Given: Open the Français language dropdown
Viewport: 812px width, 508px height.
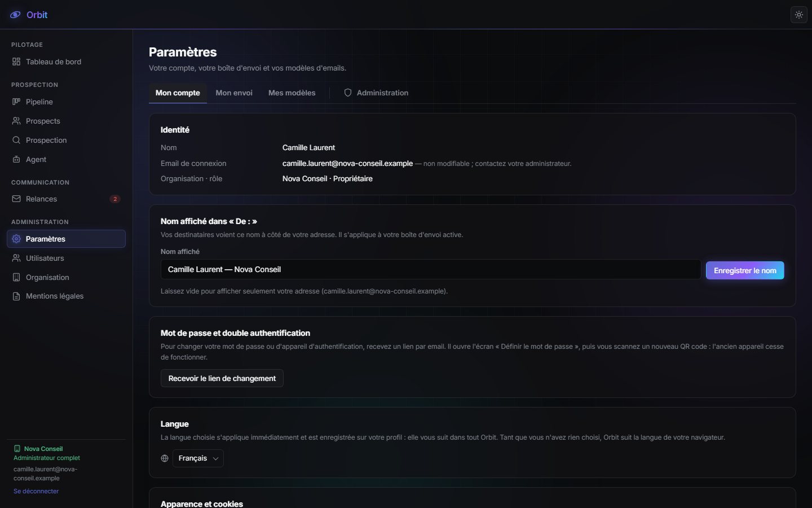Looking at the screenshot, I should click(x=198, y=458).
